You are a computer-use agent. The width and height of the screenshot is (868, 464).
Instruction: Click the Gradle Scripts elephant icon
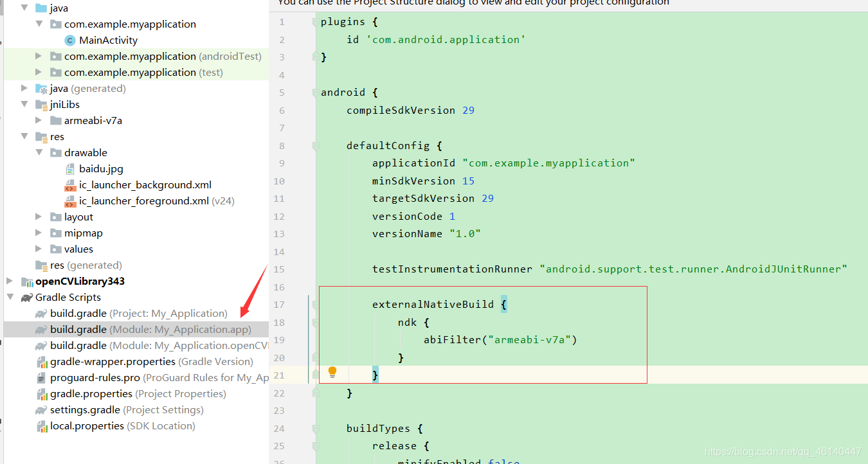coord(27,298)
